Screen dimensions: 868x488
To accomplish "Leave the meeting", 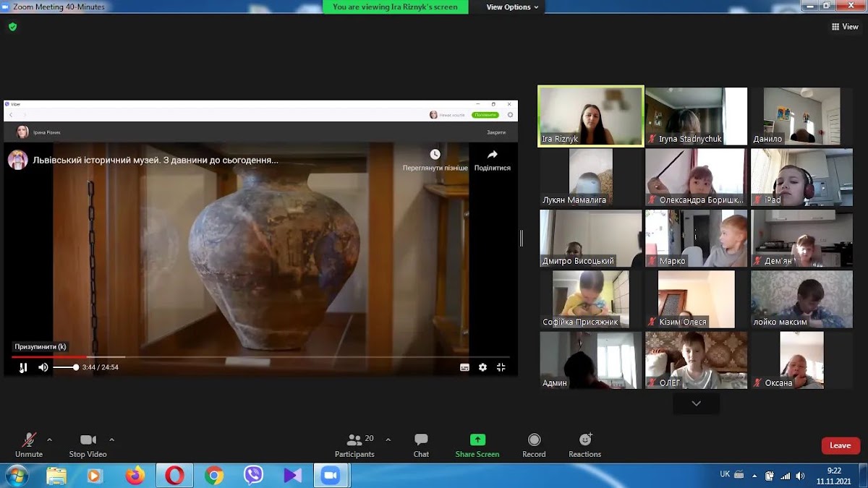I will 841,445.
